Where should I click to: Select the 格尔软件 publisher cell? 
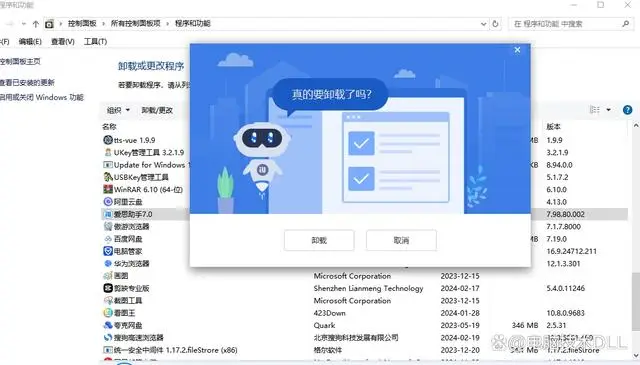tap(328, 350)
